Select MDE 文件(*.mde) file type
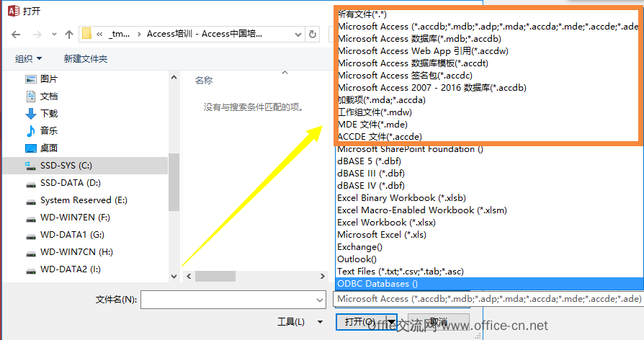 (x=490, y=125)
